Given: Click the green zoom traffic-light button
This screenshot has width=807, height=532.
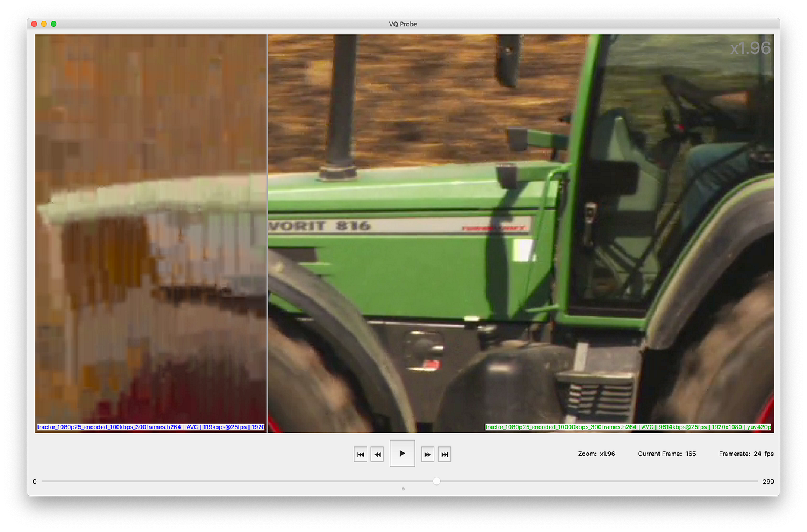Looking at the screenshot, I should 53,24.
